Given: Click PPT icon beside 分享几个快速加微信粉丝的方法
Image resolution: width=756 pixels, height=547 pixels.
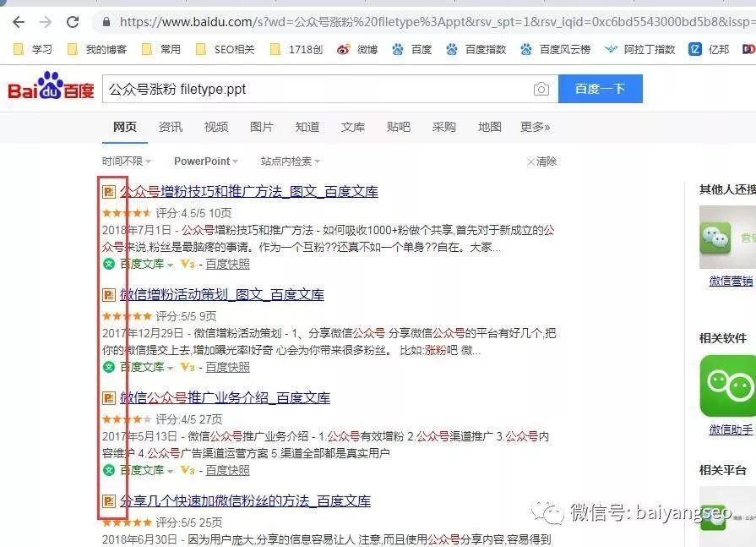Looking at the screenshot, I should (x=109, y=501).
